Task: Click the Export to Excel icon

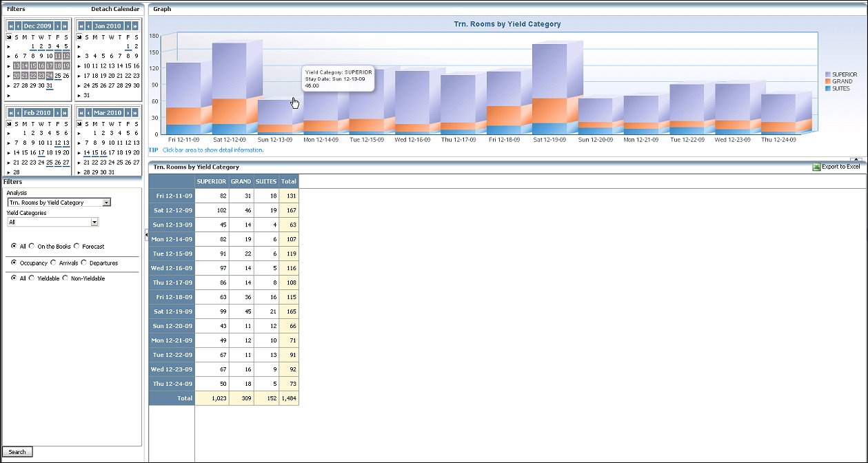Action: pyautogui.click(x=817, y=167)
